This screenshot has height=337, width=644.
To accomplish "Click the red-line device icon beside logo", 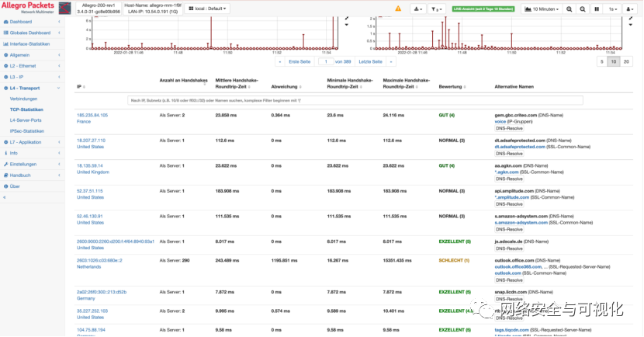I will (65, 9).
